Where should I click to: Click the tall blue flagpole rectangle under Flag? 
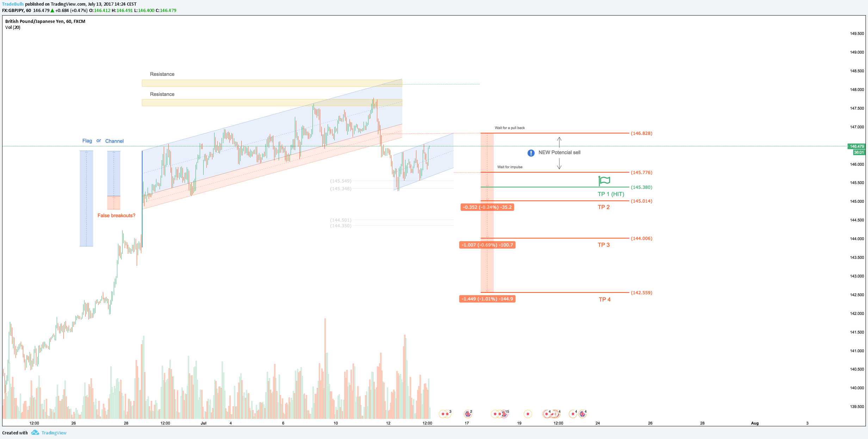click(86, 199)
